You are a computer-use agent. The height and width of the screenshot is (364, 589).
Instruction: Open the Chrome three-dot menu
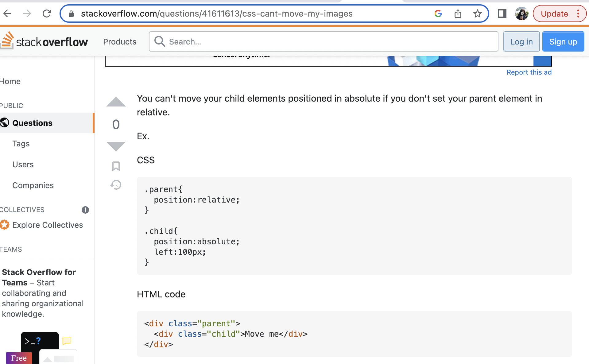(578, 14)
